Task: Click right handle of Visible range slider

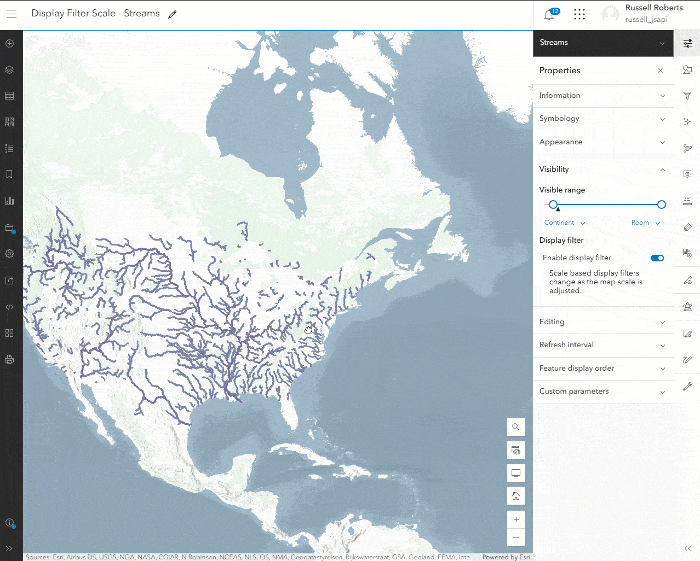Action: [662, 204]
